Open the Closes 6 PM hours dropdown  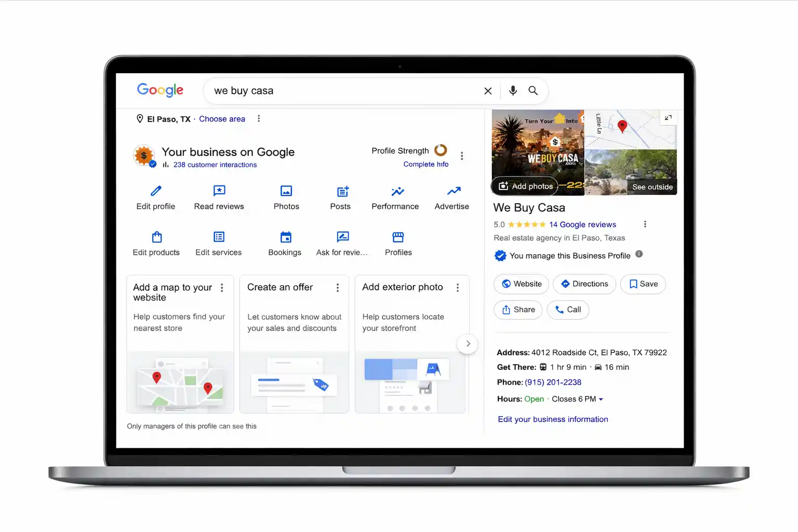pyautogui.click(x=577, y=399)
